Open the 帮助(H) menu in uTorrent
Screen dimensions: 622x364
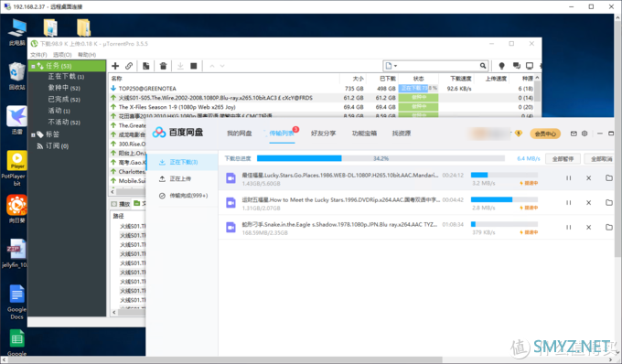(87, 55)
